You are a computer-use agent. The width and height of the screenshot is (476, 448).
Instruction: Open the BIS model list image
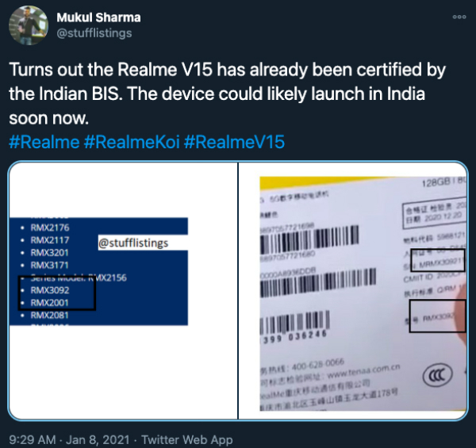click(123, 290)
